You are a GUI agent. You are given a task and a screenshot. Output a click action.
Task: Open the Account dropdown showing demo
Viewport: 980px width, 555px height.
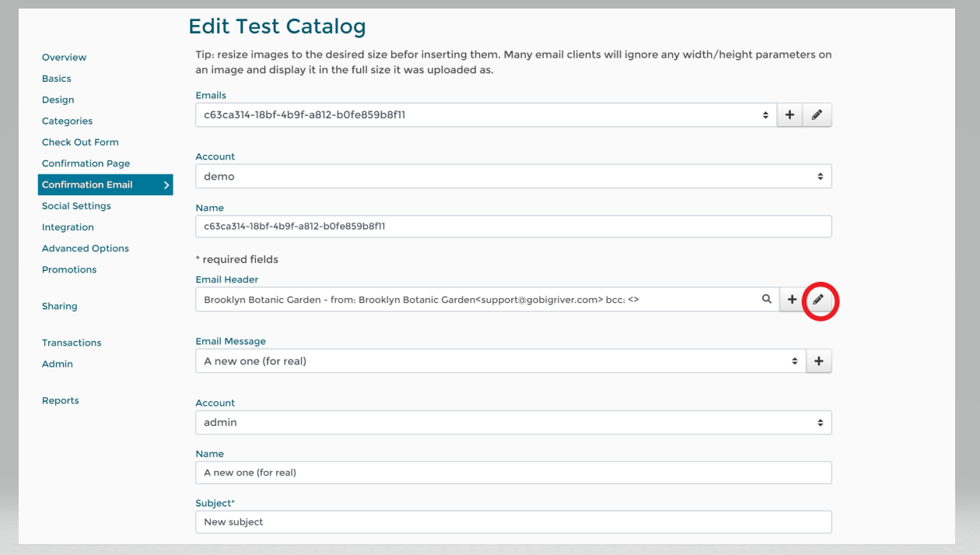pos(513,177)
